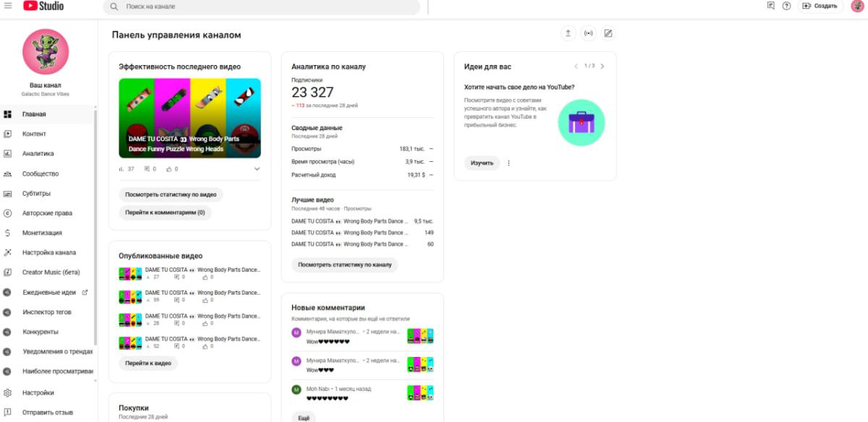Open the Монетизация menu item
The height and width of the screenshot is (422, 868).
(48, 233)
